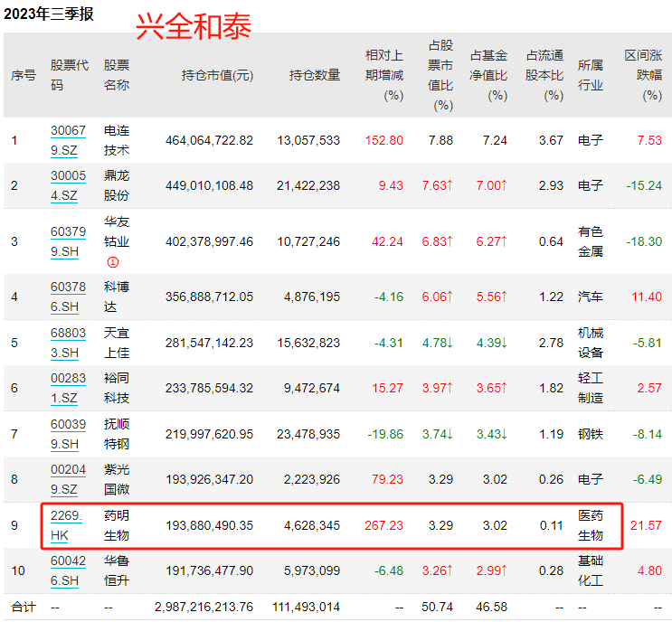Open stock code link 688033.SH
The width and height of the screenshot is (672, 622).
pyautogui.click(x=68, y=343)
